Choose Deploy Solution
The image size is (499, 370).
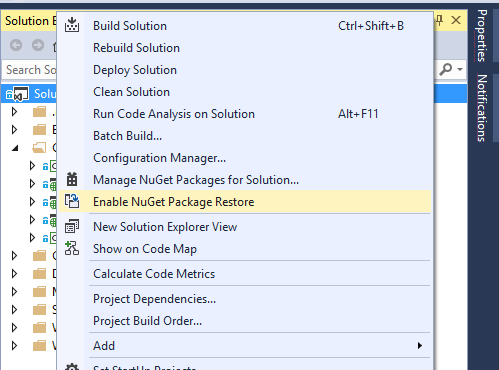245,70
